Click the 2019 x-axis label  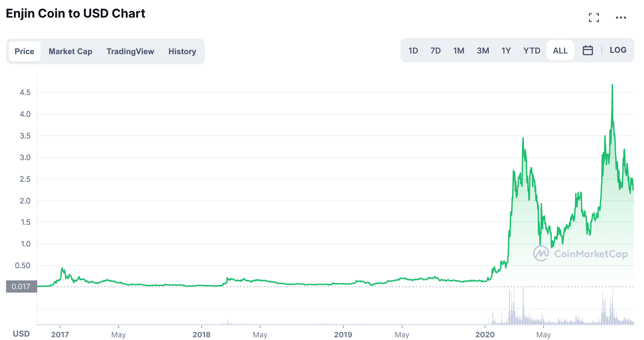[x=343, y=335]
